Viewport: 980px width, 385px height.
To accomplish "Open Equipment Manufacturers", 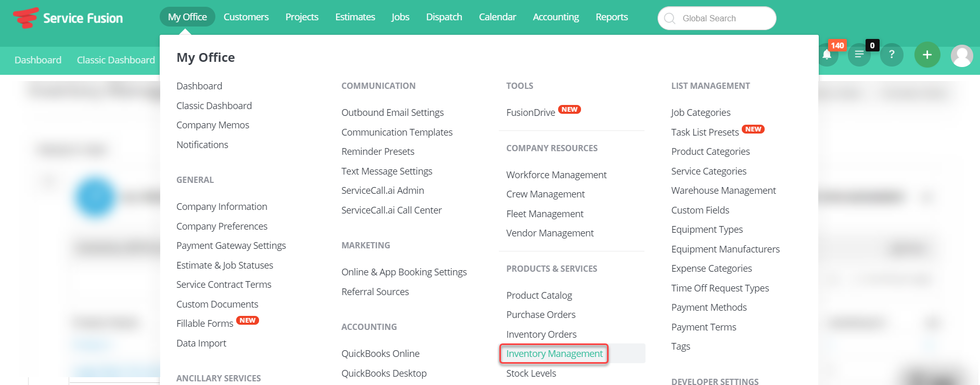I will [725, 249].
